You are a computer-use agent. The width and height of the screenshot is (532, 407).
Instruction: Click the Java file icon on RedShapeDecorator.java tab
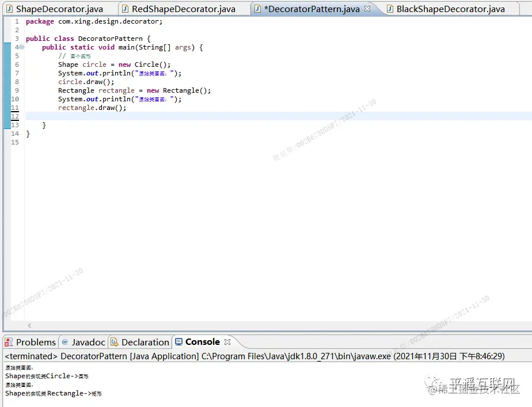click(x=125, y=9)
